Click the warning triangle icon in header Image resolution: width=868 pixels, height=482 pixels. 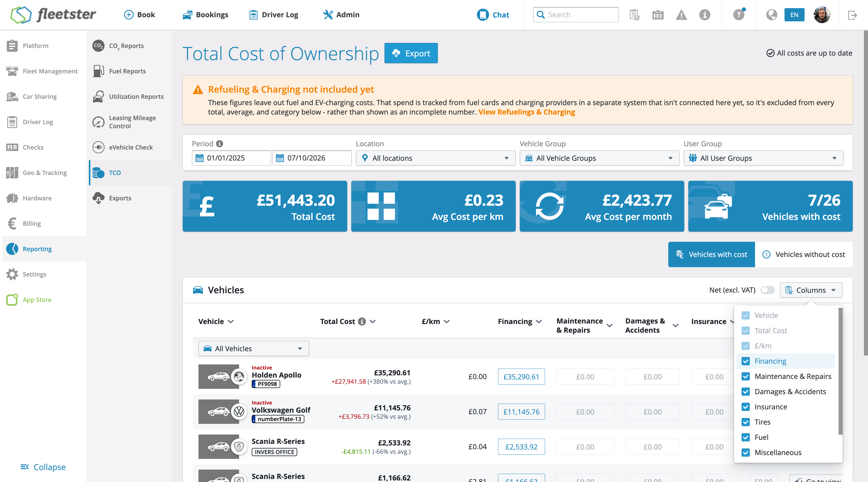coord(681,15)
